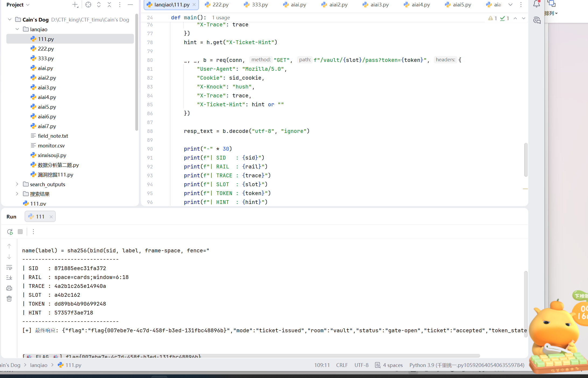Image resolution: width=588 pixels, height=378 pixels.
Task: Open the notifications bell icon
Action: pyautogui.click(x=537, y=4)
